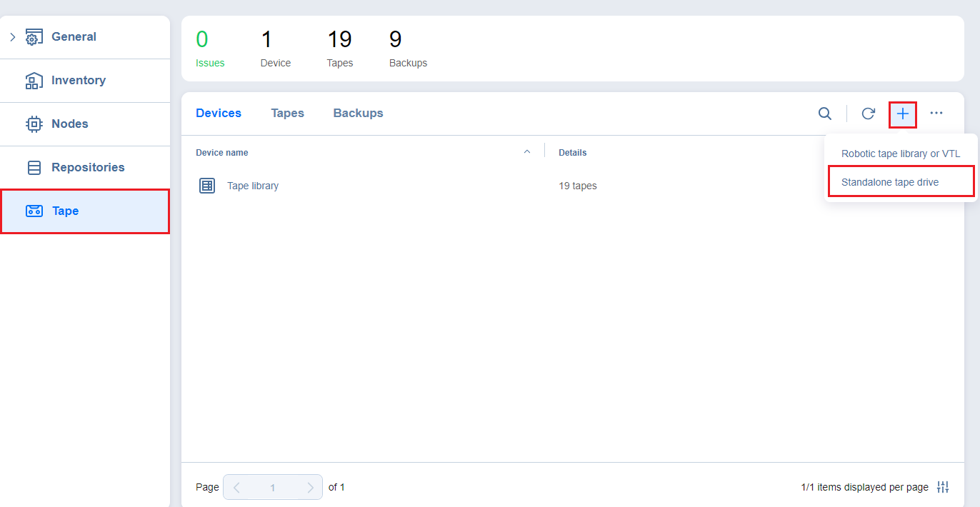Image resolution: width=980 pixels, height=507 pixels.
Task: Open the three-dot more options menu
Action: (936, 114)
